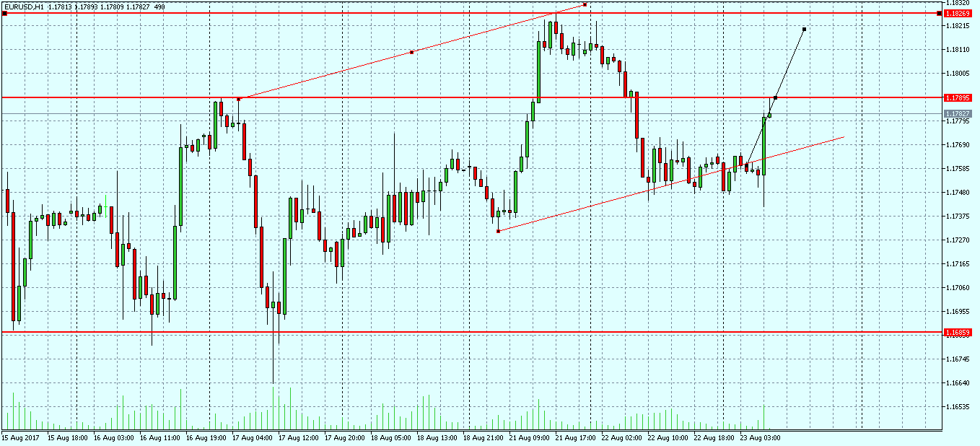Grab left anchor square of top horizontal line

click(4, 14)
